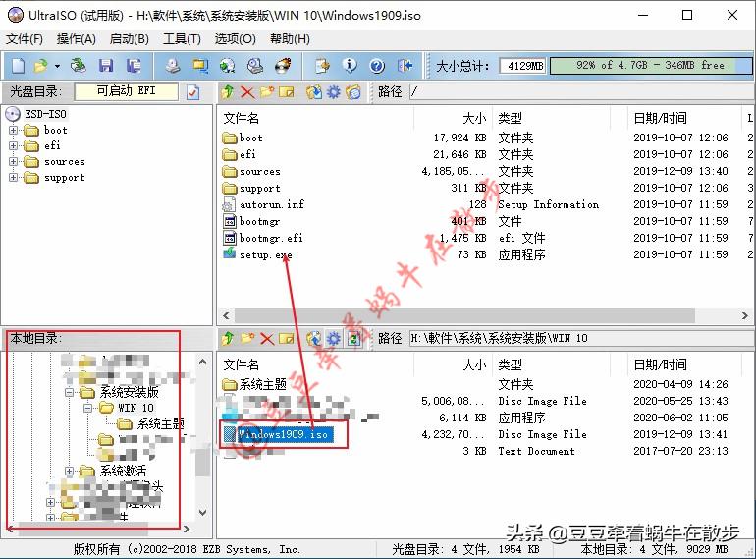Image resolution: width=756 pixels, height=559 pixels.
Task: Click the last folder-view icon in disc toolbar
Action: point(353,91)
